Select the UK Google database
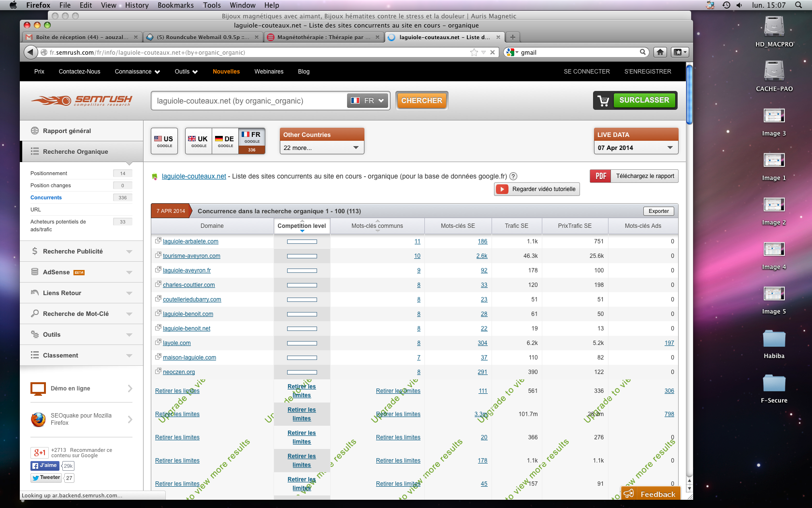The height and width of the screenshot is (508, 812). coord(198,141)
